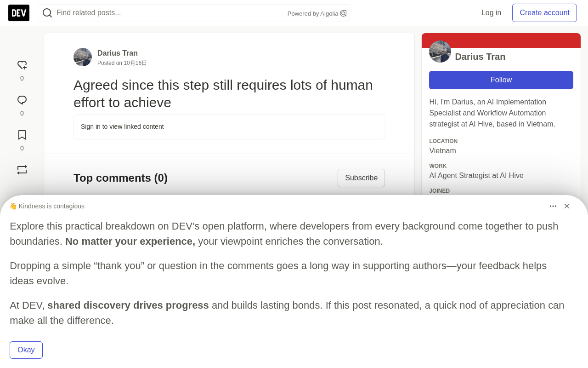Image resolution: width=588 pixels, height=368 pixels.
Task: Open Darius Tran author link above post
Action: (x=118, y=53)
